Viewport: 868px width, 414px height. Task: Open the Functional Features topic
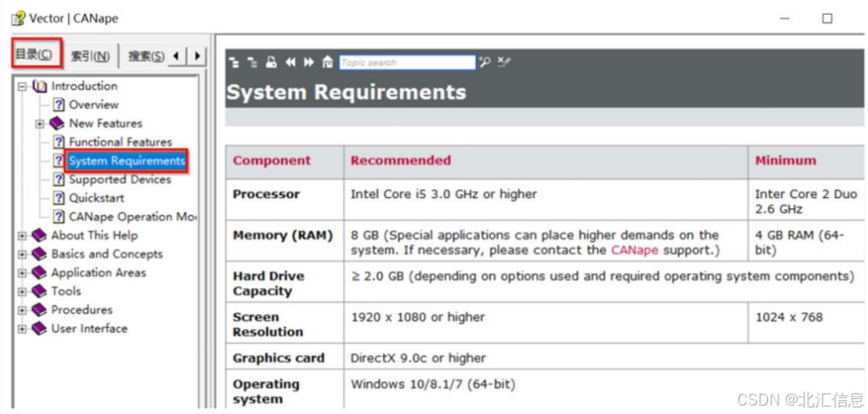[121, 142]
